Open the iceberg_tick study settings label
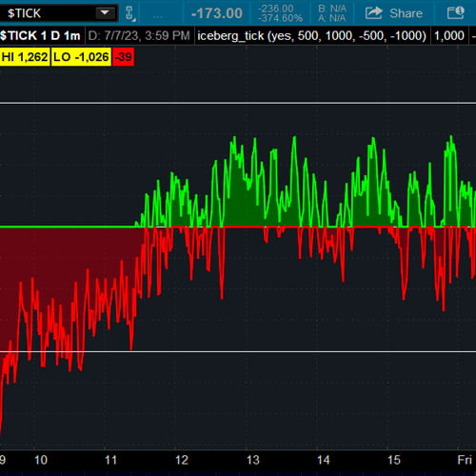The height and width of the screenshot is (476, 476). (x=311, y=35)
